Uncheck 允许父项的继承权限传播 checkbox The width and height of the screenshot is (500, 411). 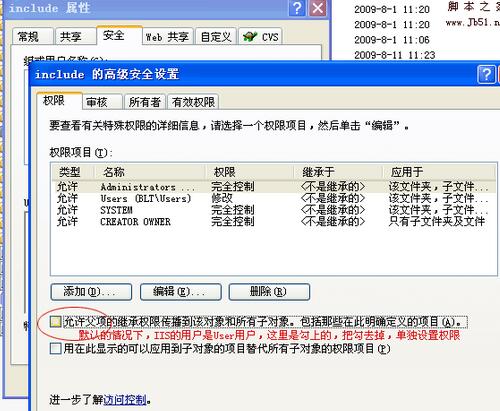coord(56,322)
